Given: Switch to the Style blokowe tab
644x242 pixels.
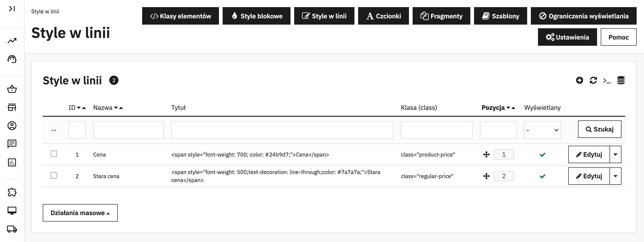Looking at the screenshot, I should pos(256,16).
